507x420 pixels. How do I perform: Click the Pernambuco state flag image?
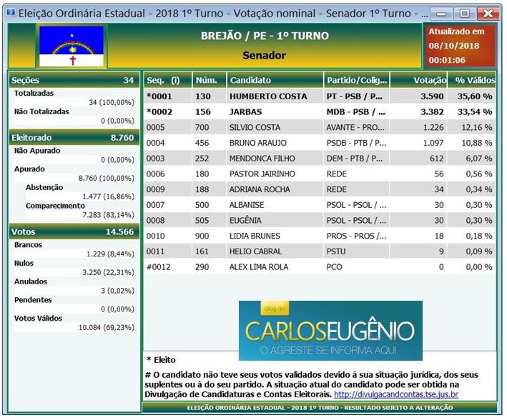pos(72,46)
